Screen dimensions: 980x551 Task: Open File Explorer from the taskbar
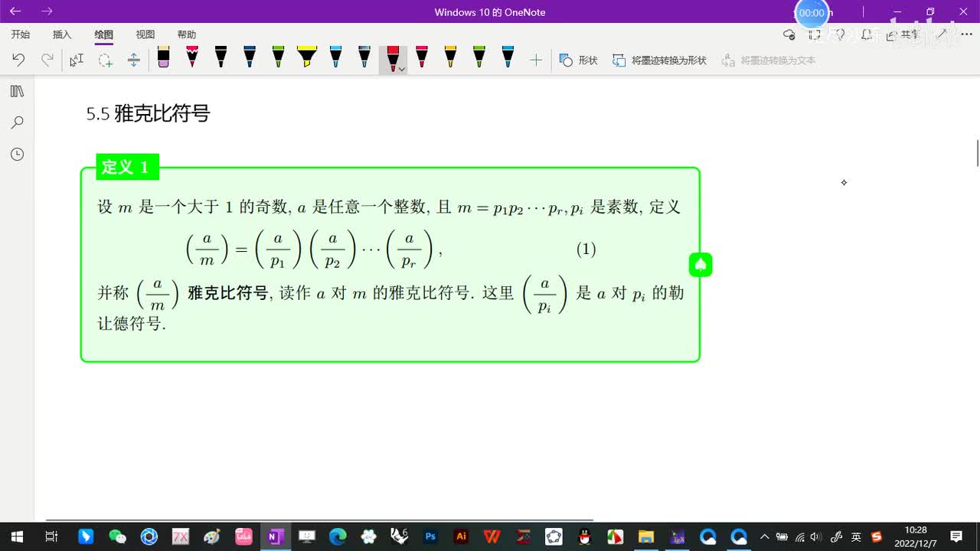[646, 536]
